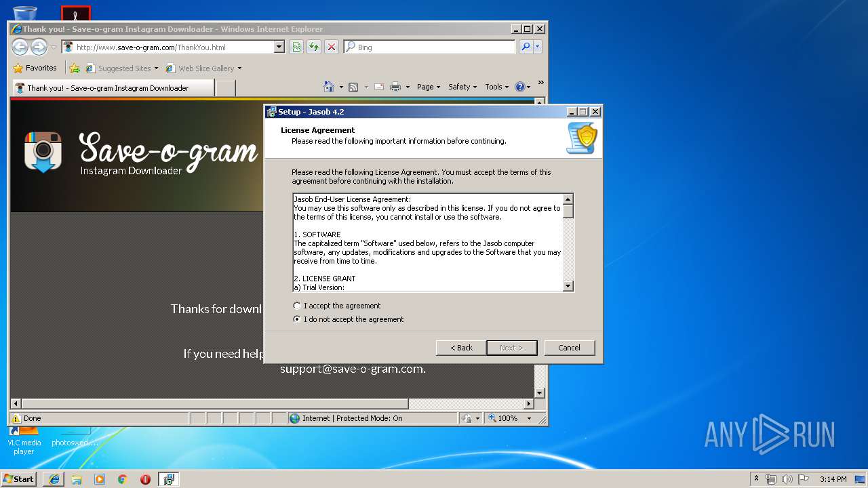Select the 'Thank you! - Save-o-gram' tab
This screenshot has width=868, height=488.
[113, 88]
